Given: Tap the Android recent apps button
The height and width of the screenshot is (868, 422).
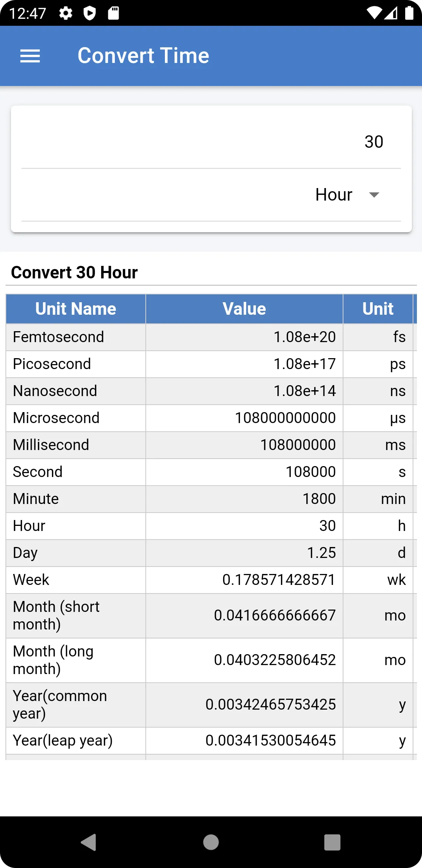Looking at the screenshot, I should (x=333, y=842).
